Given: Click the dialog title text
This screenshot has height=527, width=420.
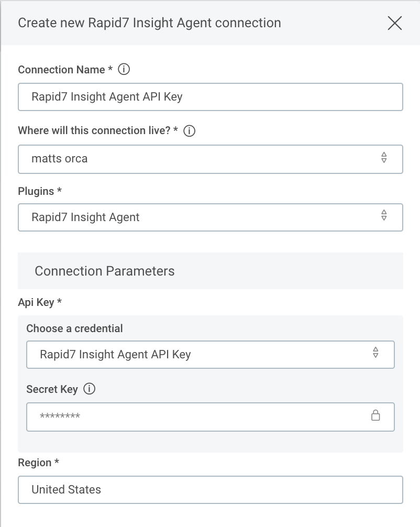Looking at the screenshot, I should point(149,23).
